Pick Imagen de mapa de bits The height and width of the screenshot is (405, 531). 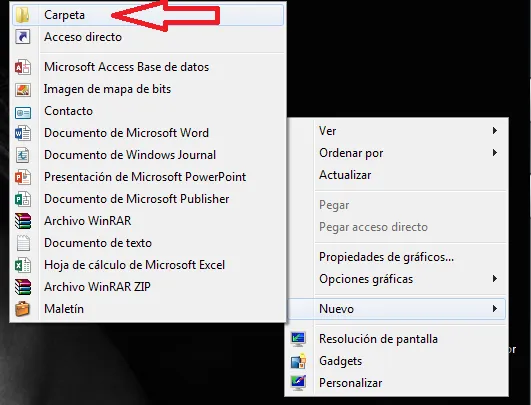point(148,89)
